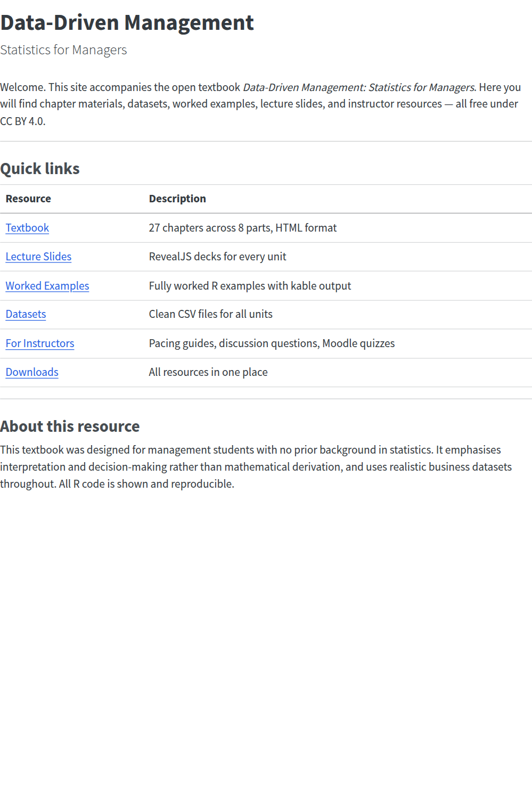Click the kable output description cell
532x788 pixels.
pyautogui.click(x=250, y=286)
